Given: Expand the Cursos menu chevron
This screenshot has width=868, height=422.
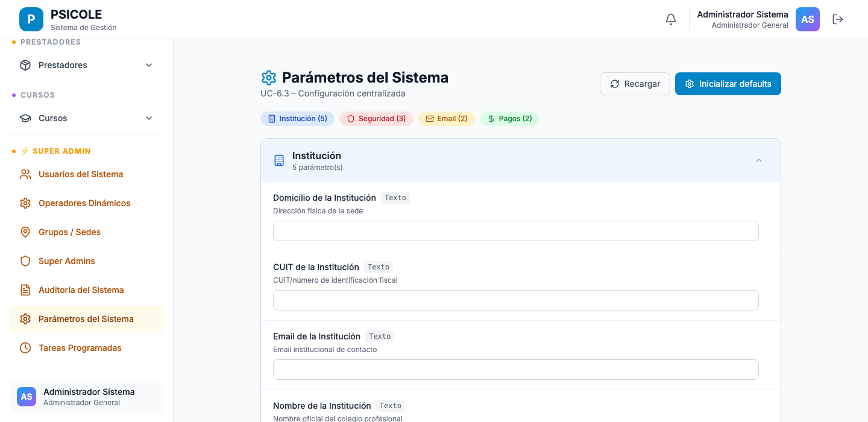Looking at the screenshot, I should tap(149, 118).
